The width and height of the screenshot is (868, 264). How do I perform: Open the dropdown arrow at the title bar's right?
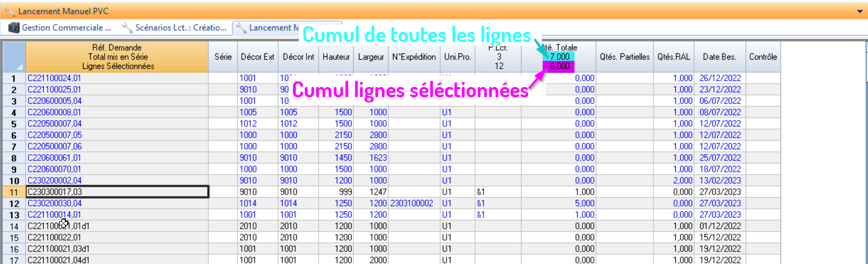click(x=859, y=11)
